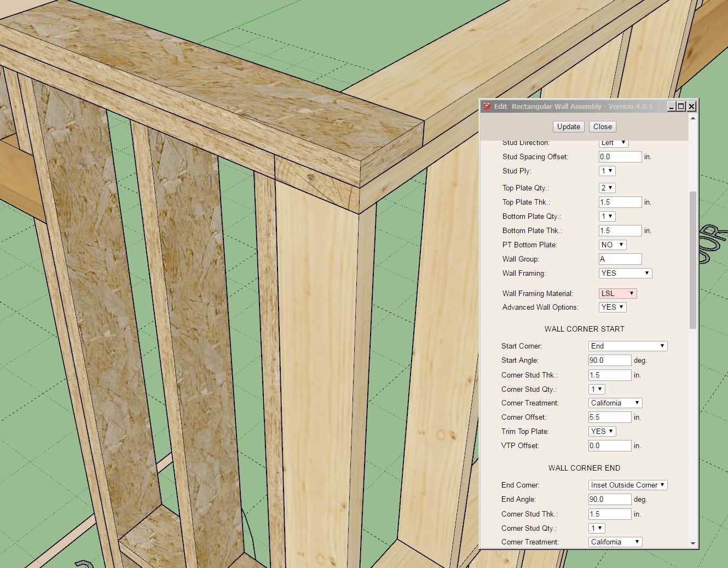
Task: Toggle the PT Bottom Plate dropdown
Action: coord(613,245)
